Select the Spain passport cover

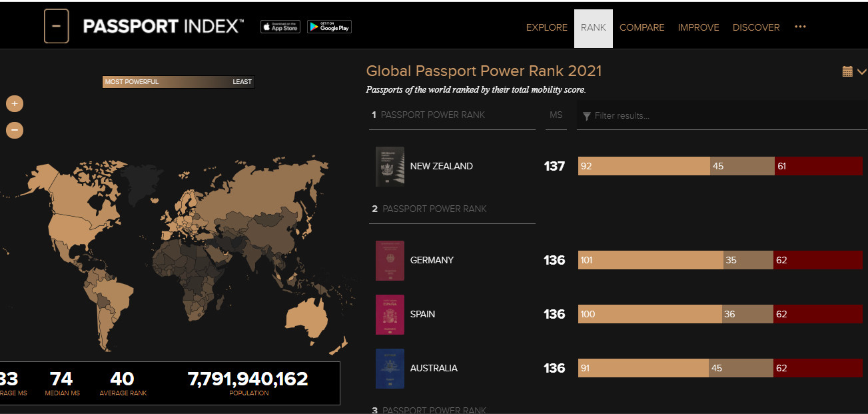(390, 314)
